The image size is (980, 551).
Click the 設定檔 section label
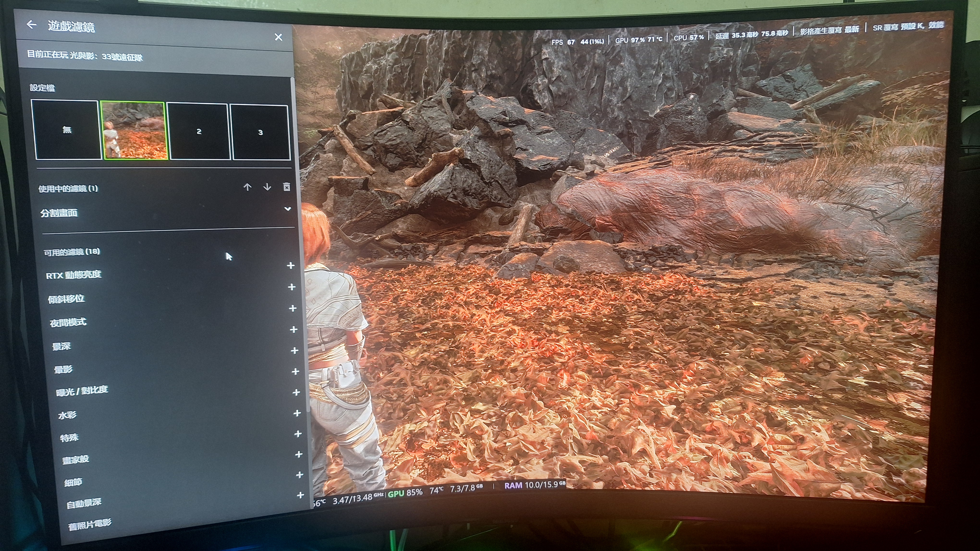pyautogui.click(x=42, y=88)
